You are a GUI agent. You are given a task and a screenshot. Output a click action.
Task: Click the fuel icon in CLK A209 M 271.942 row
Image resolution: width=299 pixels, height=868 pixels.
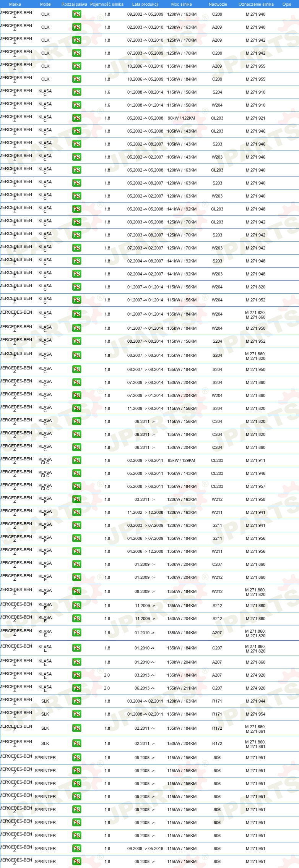point(76,40)
